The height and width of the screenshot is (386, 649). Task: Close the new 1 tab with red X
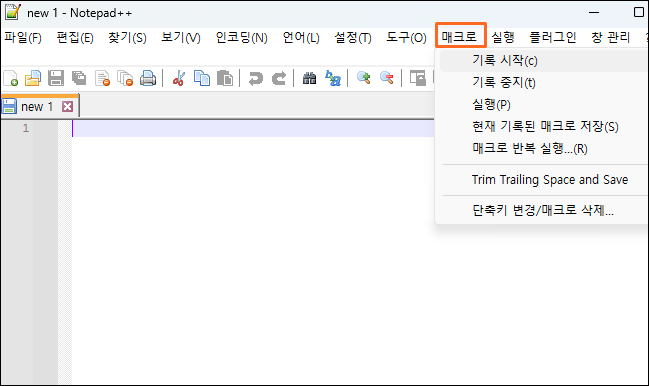pyautogui.click(x=67, y=107)
